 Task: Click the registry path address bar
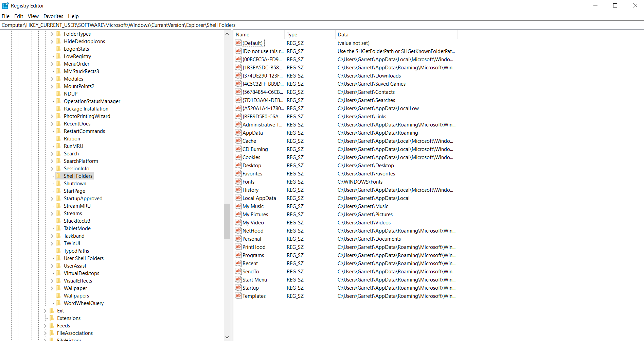click(322, 25)
